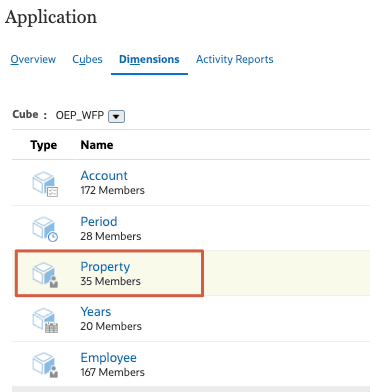Open the Period dimension link
This screenshot has width=370, height=392.
click(x=99, y=222)
